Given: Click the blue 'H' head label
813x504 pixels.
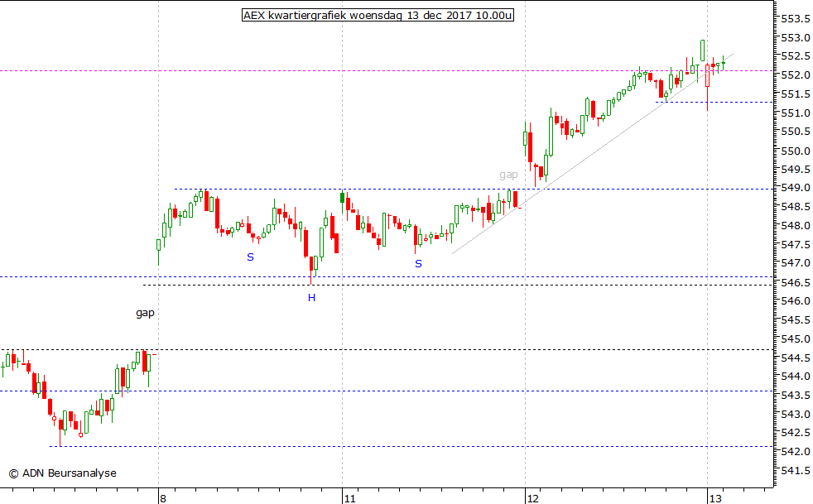Looking at the screenshot, I should [x=311, y=298].
